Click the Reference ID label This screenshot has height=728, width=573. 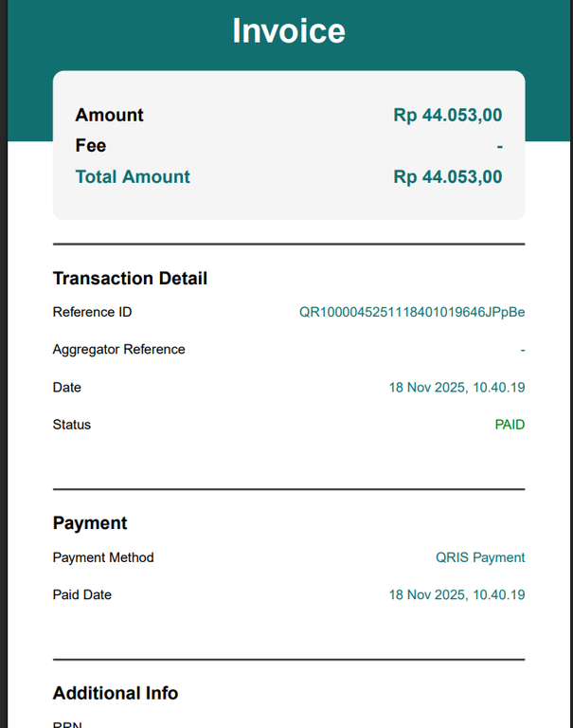point(92,312)
